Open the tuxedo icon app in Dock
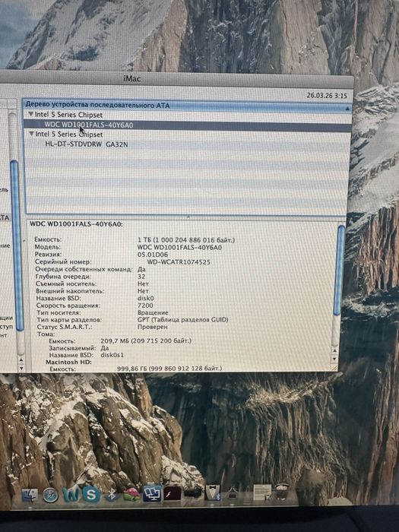 213,492
